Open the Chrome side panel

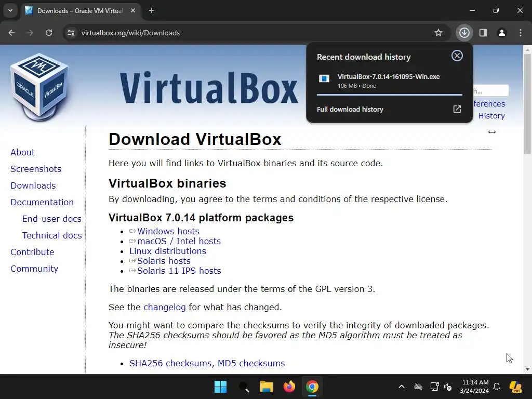483,33
